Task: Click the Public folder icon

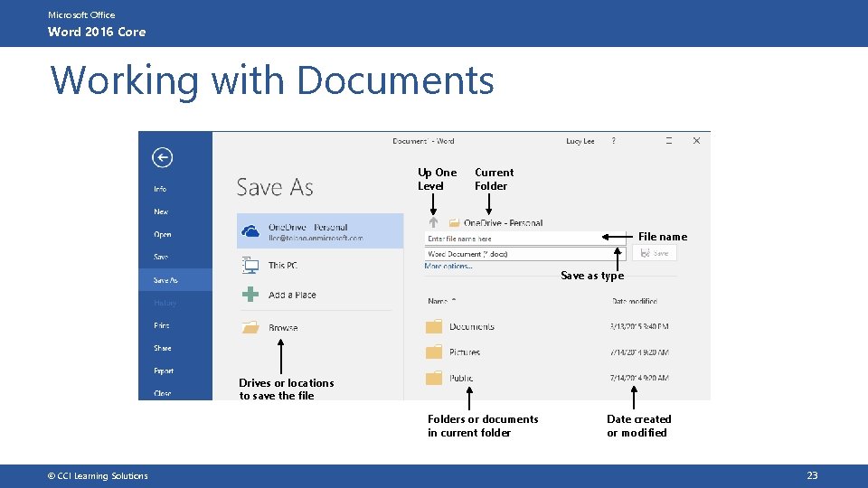Action: 434,378
